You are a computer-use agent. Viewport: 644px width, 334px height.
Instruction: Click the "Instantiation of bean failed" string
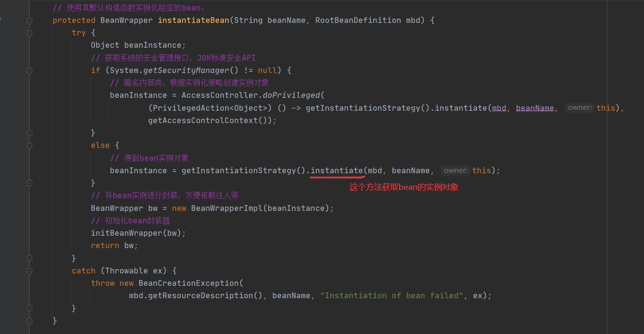392,295
